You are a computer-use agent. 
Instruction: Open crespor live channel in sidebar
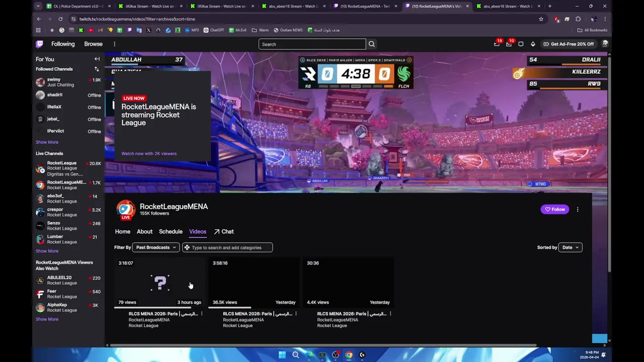[68, 212]
